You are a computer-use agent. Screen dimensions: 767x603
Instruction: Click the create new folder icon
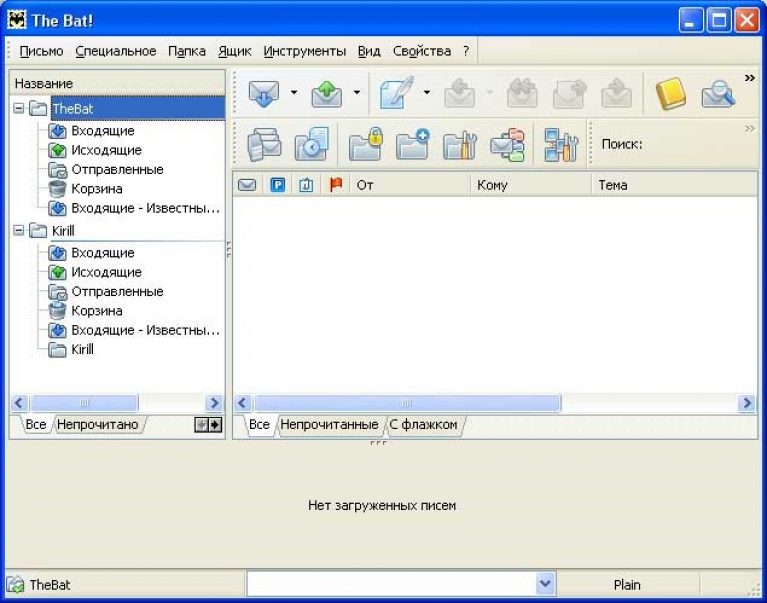point(411,145)
